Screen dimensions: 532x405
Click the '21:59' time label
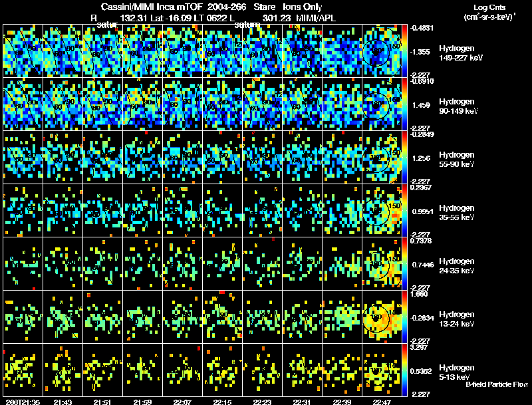[142, 402]
